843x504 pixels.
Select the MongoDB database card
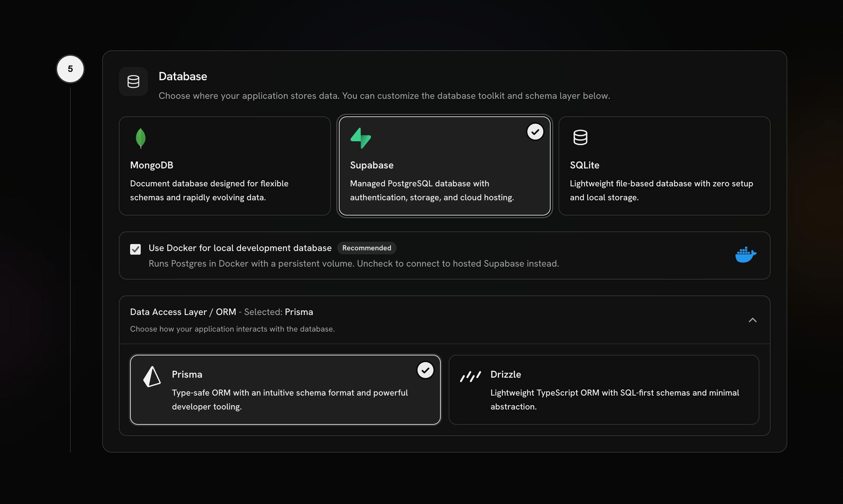coord(225,166)
